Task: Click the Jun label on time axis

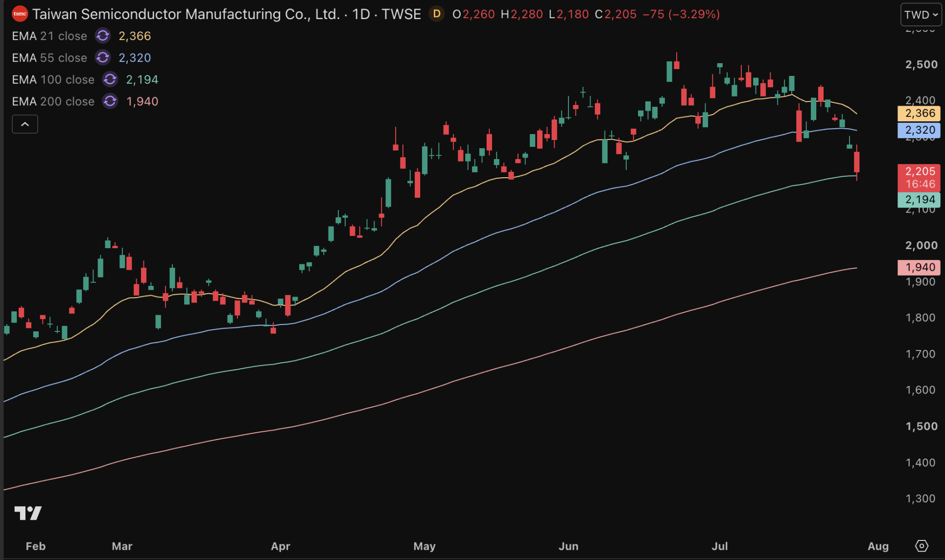Action: (568, 546)
